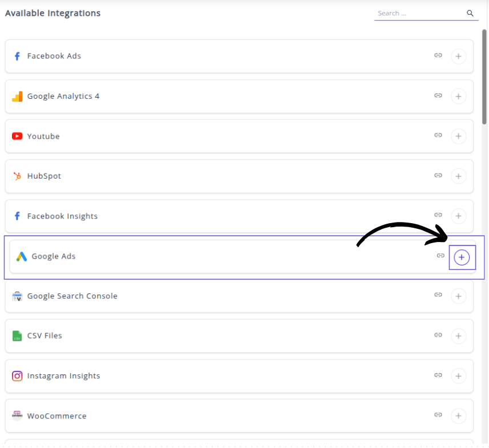Open the link icon on Facebook Ads row
The height and width of the screenshot is (448, 489).
tap(438, 56)
